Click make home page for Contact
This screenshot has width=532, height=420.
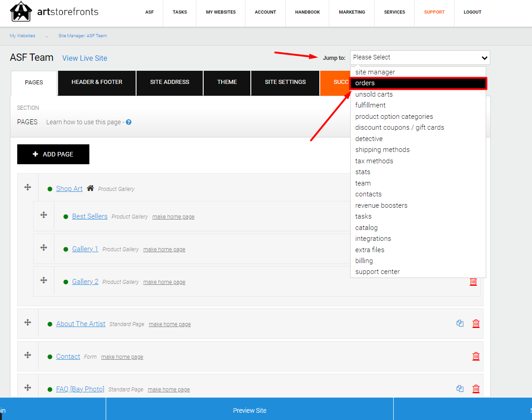coord(122,357)
